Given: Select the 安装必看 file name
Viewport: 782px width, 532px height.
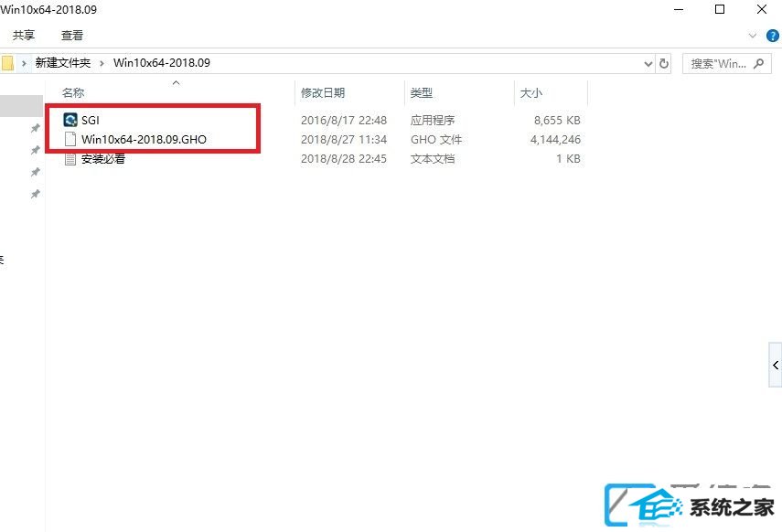Looking at the screenshot, I should 103,159.
